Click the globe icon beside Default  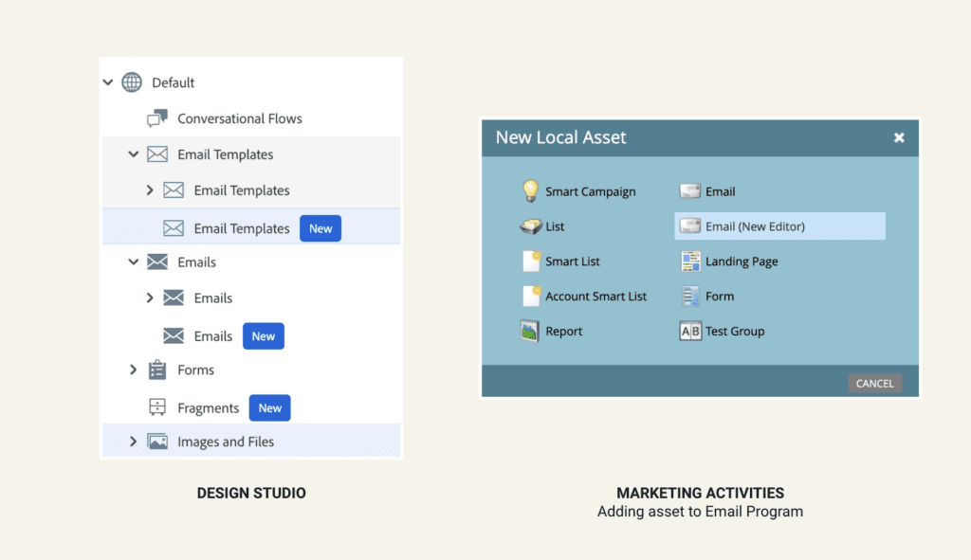[132, 82]
